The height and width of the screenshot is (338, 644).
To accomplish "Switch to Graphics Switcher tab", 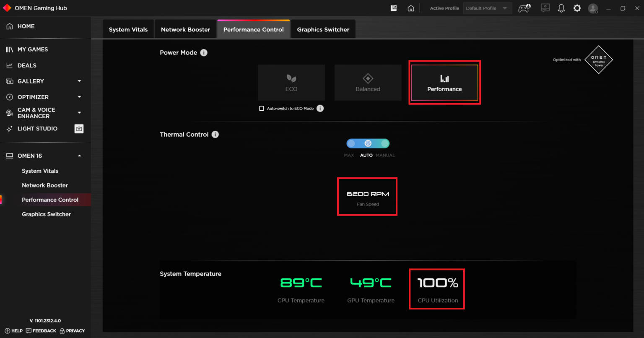I will (323, 30).
